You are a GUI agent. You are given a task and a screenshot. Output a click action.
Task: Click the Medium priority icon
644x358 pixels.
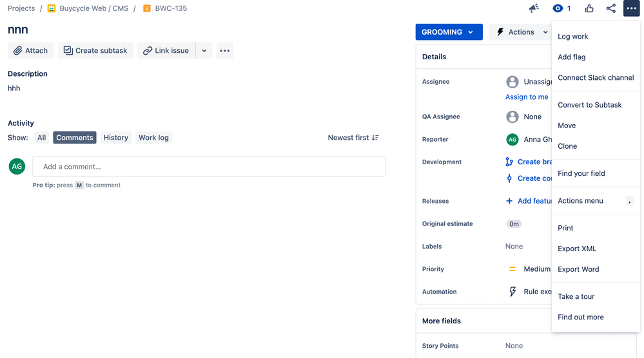coord(512,269)
